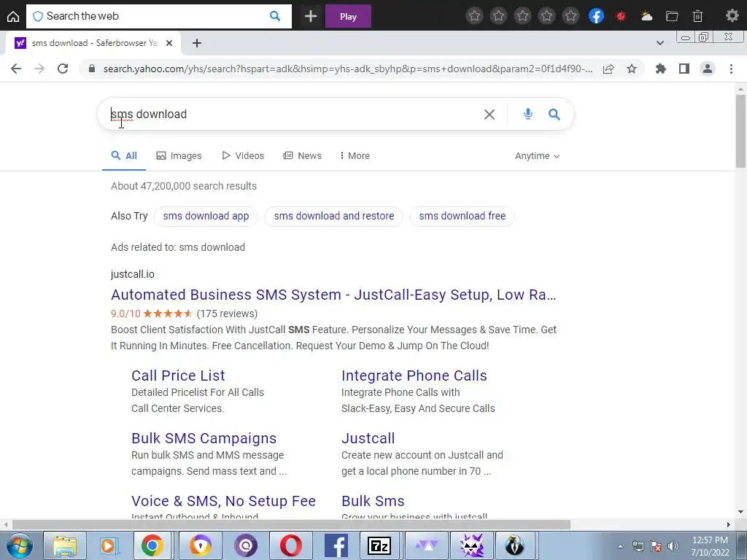This screenshot has width=747, height=560.
Task: Open Facebook app from the taskbar
Action: click(336, 545)
